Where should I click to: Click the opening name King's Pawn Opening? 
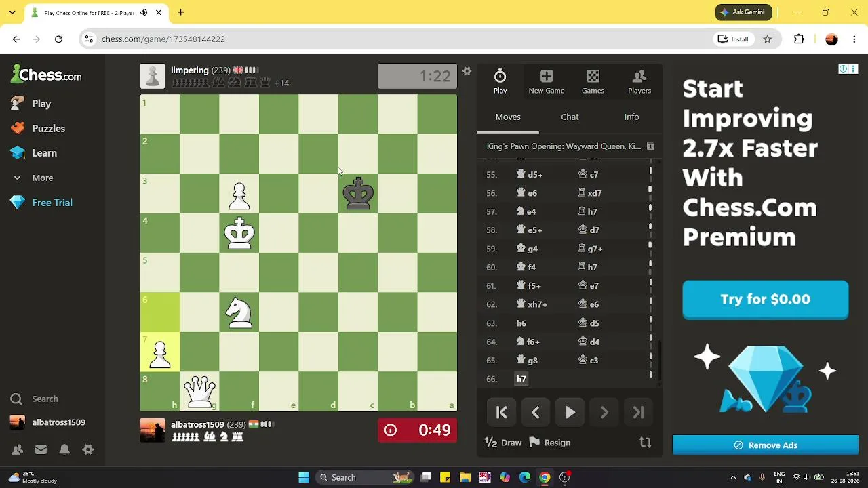point(564,146)
